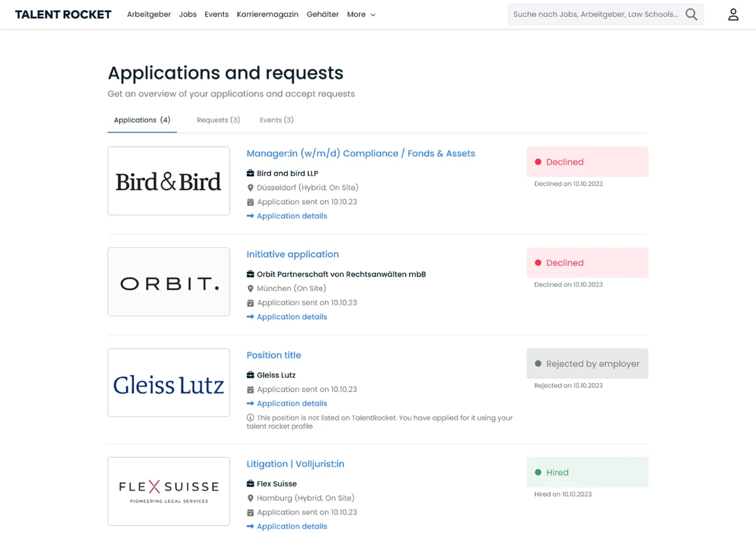This screenshot has height=551, width=756.
Task: Click the grey dot in Rejected by employer status
Action: pyautogui.click(x=538, y=363)
